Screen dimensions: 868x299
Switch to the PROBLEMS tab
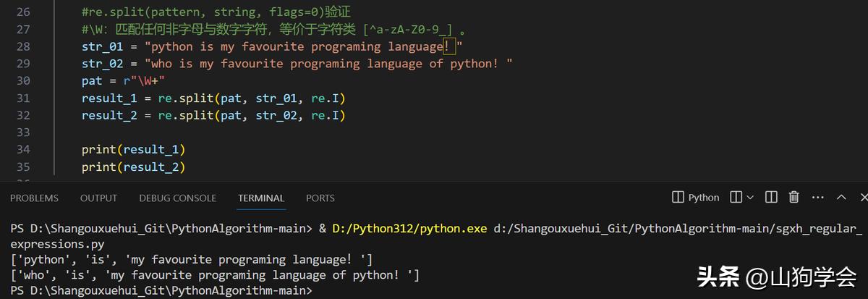click(34, 198)
